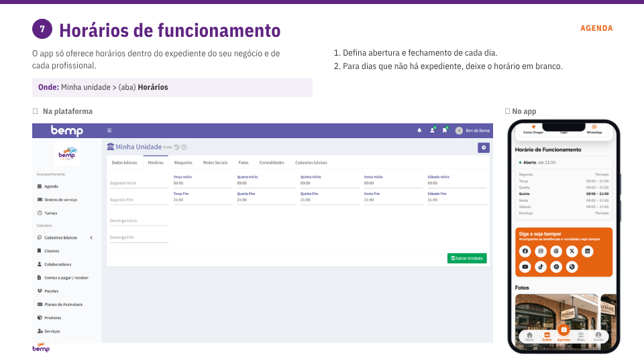Collapse the Cadastros básicos chevron
Image resolution: width=644 pixels, height=362 pixels.
click(91, 237)
